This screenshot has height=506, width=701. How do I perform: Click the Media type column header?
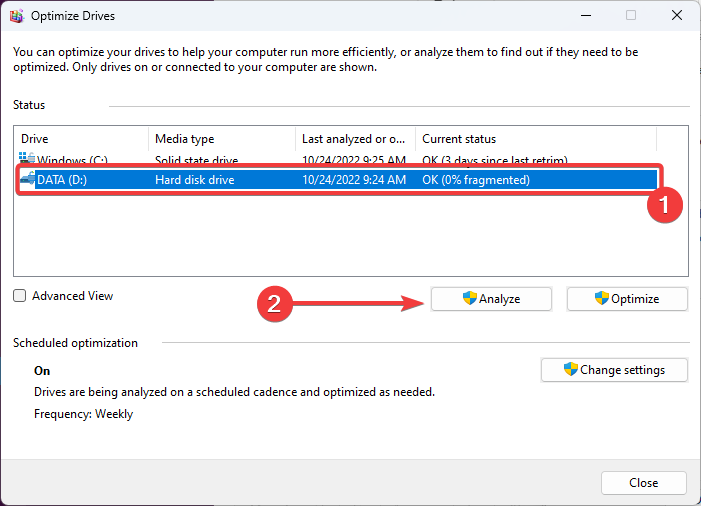(x=222, y=139)
